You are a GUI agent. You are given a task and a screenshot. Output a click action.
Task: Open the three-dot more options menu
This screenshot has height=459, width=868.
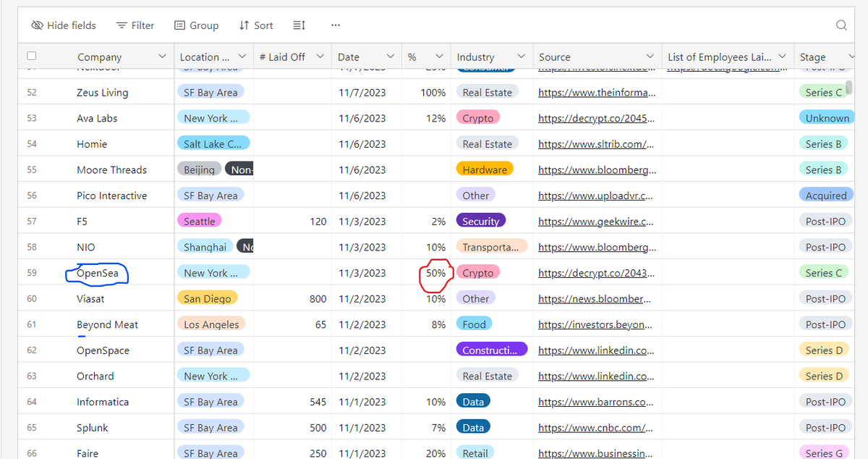(336, 25)
